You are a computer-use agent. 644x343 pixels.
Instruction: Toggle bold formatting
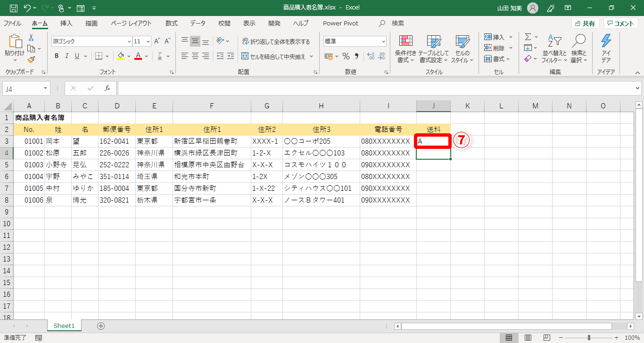click(57, 56)
